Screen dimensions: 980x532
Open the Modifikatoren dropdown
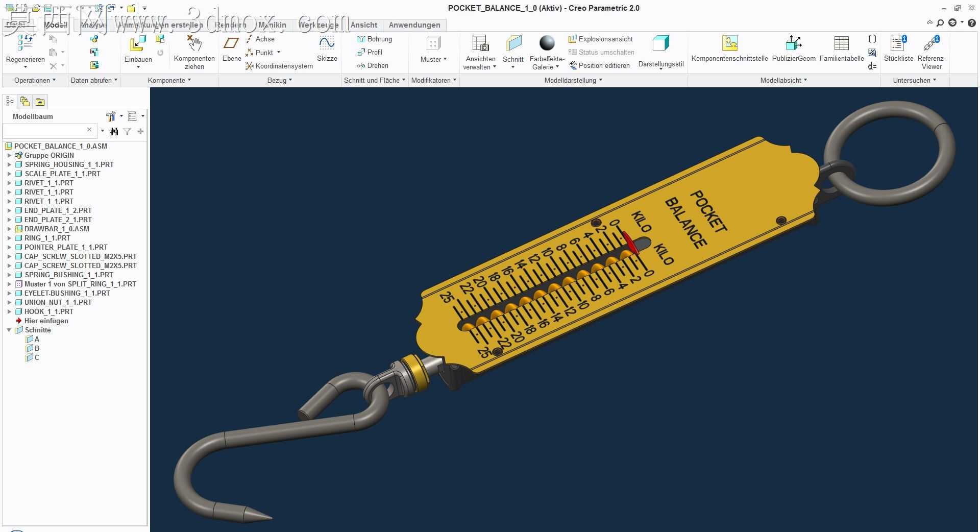[x=433, y=80]
